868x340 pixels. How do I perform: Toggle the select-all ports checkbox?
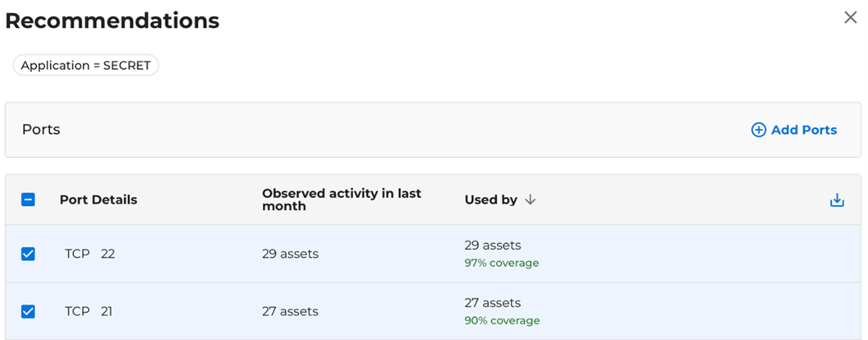coord(28,200)
